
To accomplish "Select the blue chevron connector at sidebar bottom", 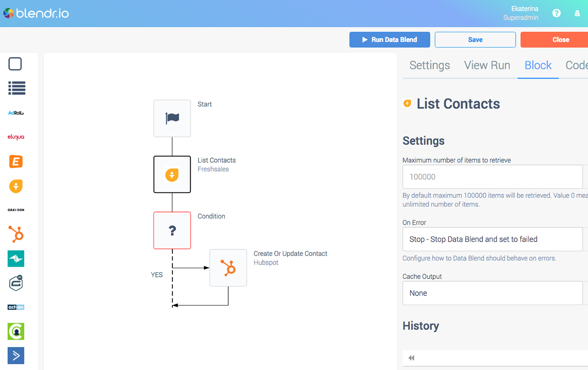I will (x=16, y=356).
